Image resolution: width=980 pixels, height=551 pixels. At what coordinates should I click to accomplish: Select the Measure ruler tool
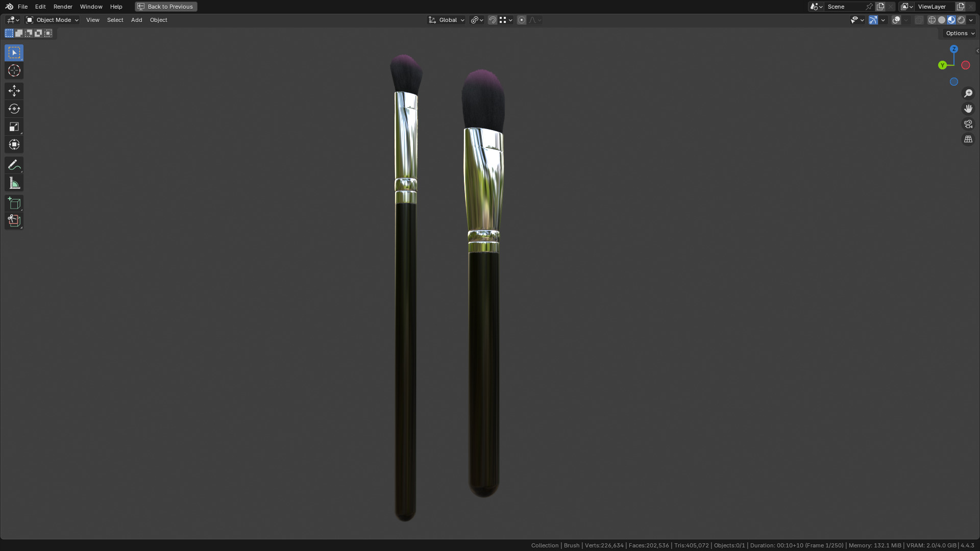14,183
